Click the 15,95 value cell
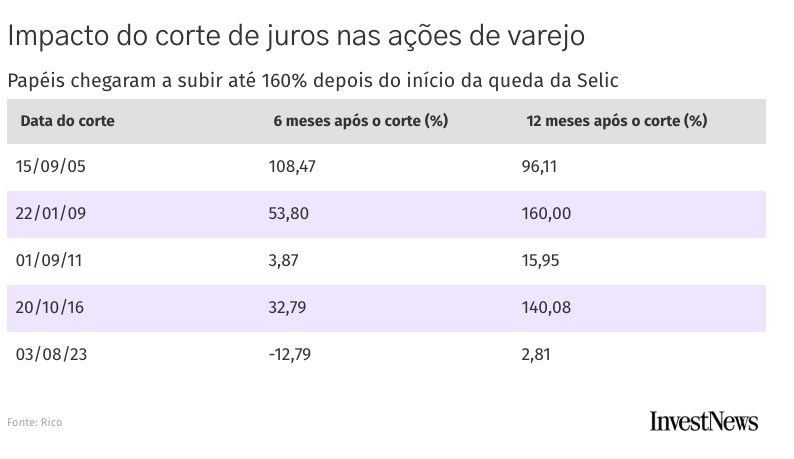This screenshot has height=459, width=794. coord(540,261)
